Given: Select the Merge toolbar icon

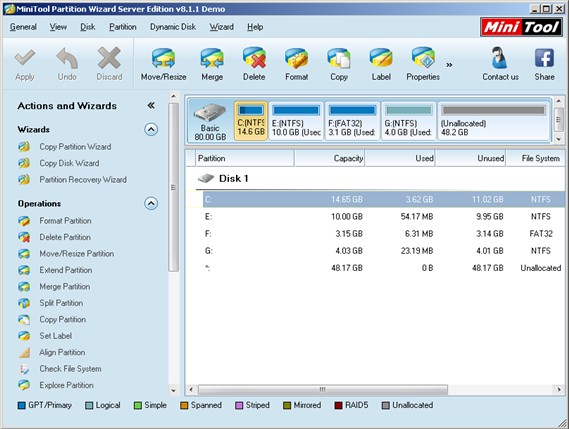Looking at the screenshot, I should [212, 58].
